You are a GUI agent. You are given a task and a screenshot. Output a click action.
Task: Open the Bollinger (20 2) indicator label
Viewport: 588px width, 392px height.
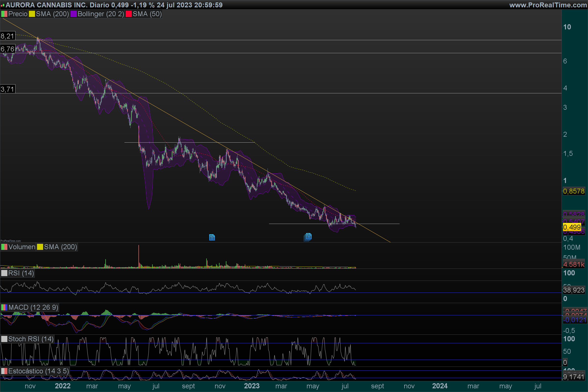pos(100,14)
